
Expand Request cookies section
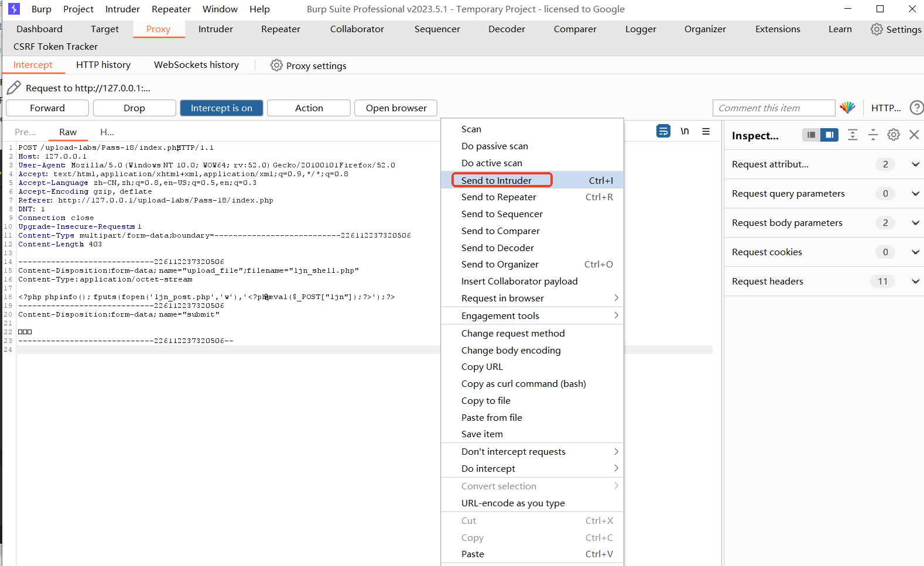point(915,252)
